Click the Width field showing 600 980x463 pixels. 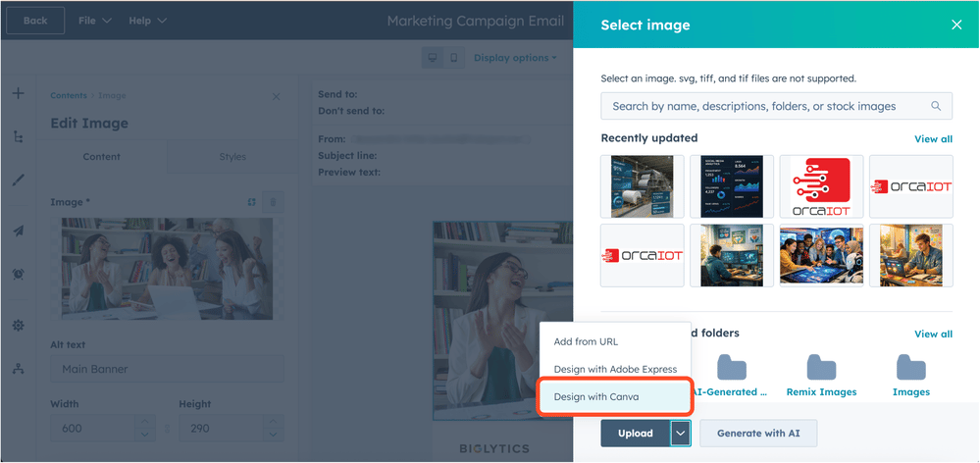pos(92,429)
